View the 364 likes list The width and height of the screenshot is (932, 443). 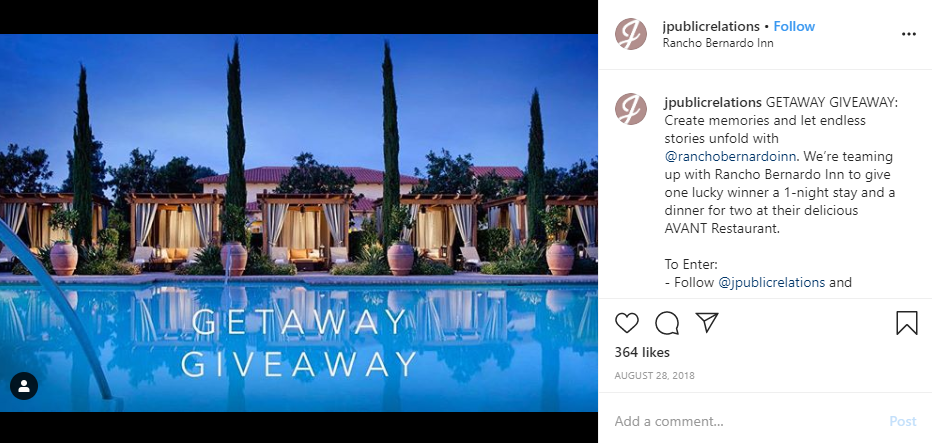[642, 353]
